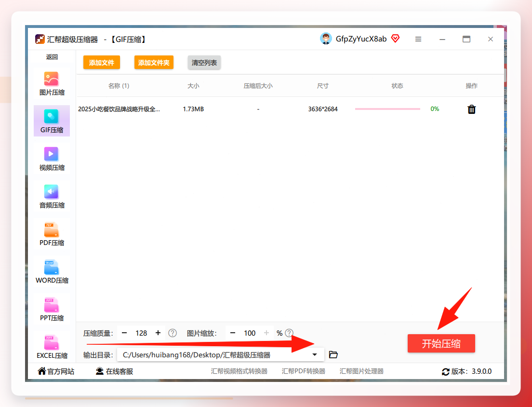Click the 0% status text
The image size is (532, 407).
click(435, 109)
